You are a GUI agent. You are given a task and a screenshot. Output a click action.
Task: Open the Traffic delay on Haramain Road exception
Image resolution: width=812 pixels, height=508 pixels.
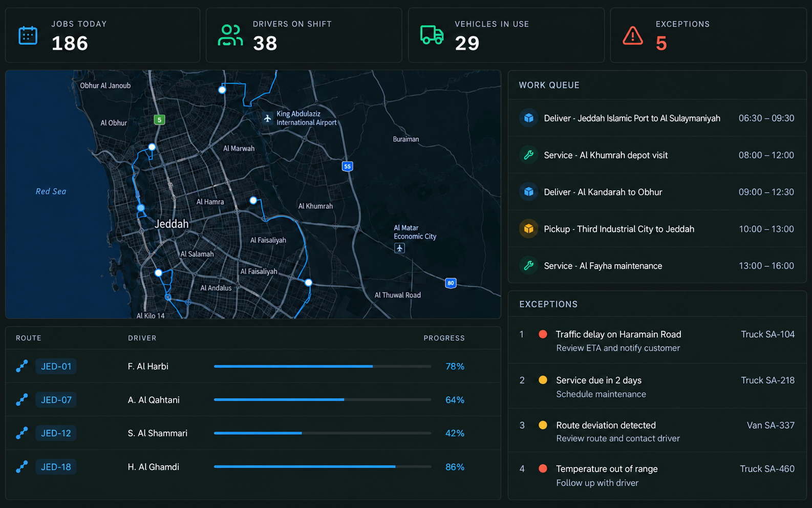[x=657, y=341]
